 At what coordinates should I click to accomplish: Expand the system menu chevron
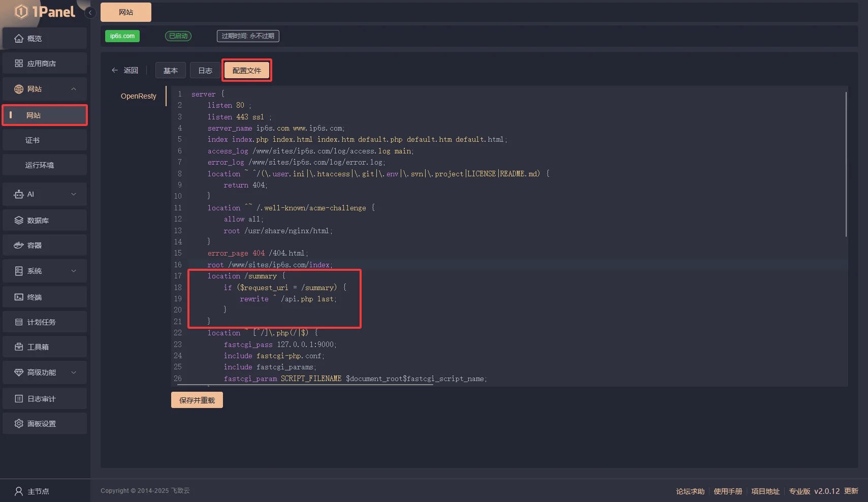pos(74,271)
